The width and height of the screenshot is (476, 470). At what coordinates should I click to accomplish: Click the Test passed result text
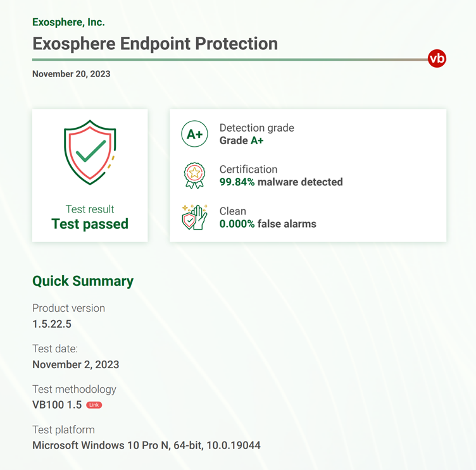pos(90,224)
